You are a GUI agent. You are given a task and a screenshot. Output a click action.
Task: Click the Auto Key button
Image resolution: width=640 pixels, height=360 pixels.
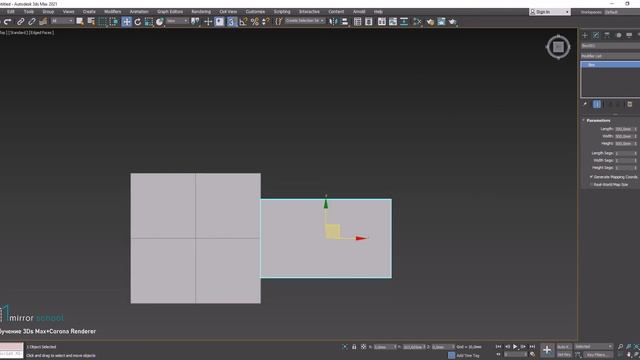click(x=564, y=347)
